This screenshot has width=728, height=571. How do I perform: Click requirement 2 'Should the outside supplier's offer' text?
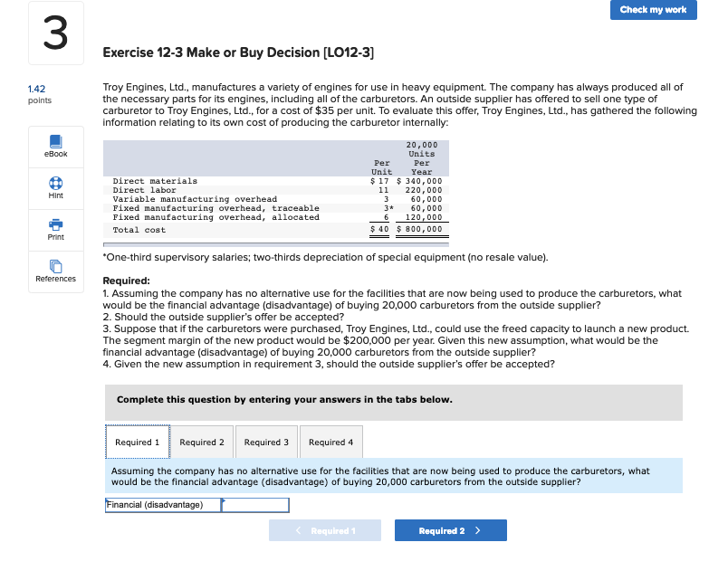coord(224,317)
